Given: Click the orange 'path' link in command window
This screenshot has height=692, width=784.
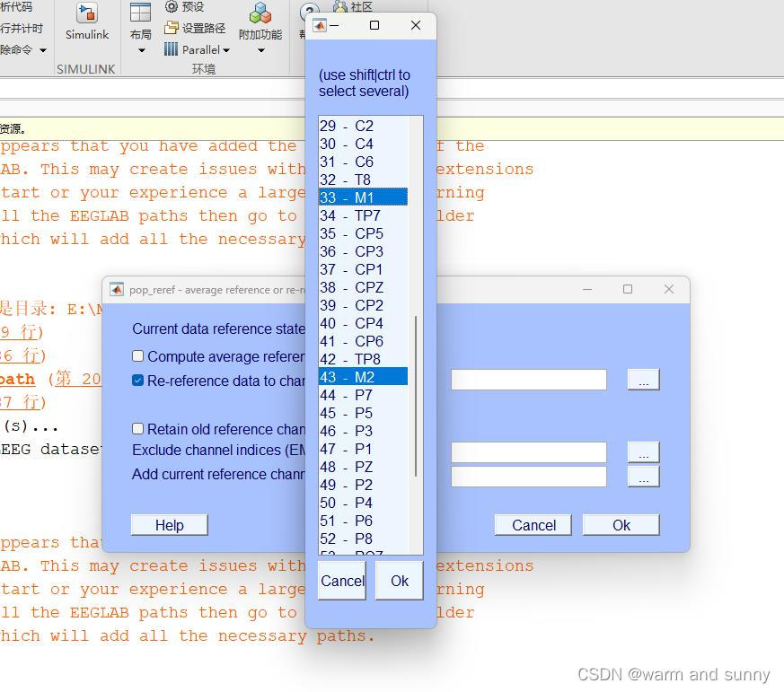Looking at the screenshot, I should (x=18, y=380).
